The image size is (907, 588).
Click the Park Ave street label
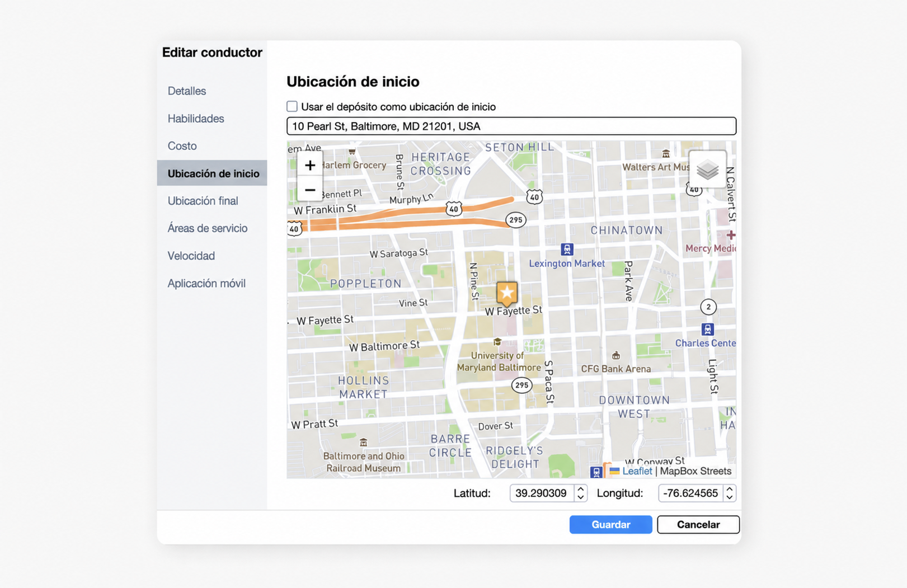point(628,281)
